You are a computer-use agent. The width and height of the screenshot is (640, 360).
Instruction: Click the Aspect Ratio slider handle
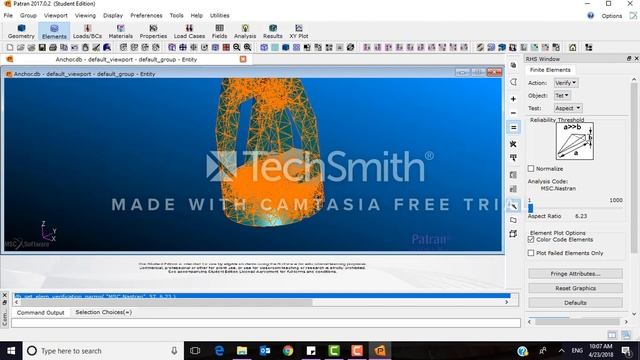[530, 208]
